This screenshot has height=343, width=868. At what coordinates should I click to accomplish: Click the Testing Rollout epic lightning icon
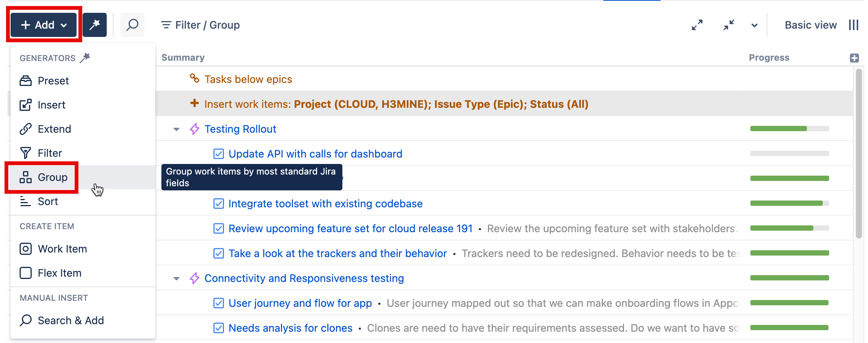195,129
